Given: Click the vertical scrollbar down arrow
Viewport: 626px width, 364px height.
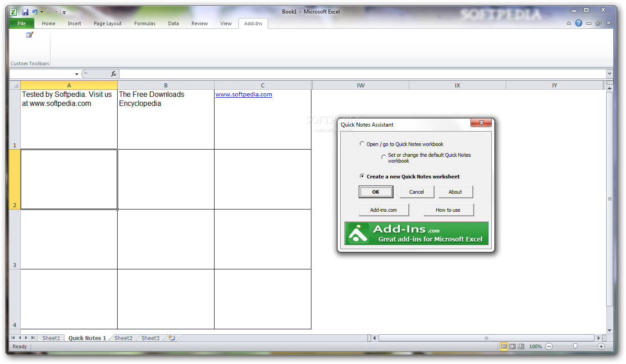Looking at the screenshot, I should 610,331.
